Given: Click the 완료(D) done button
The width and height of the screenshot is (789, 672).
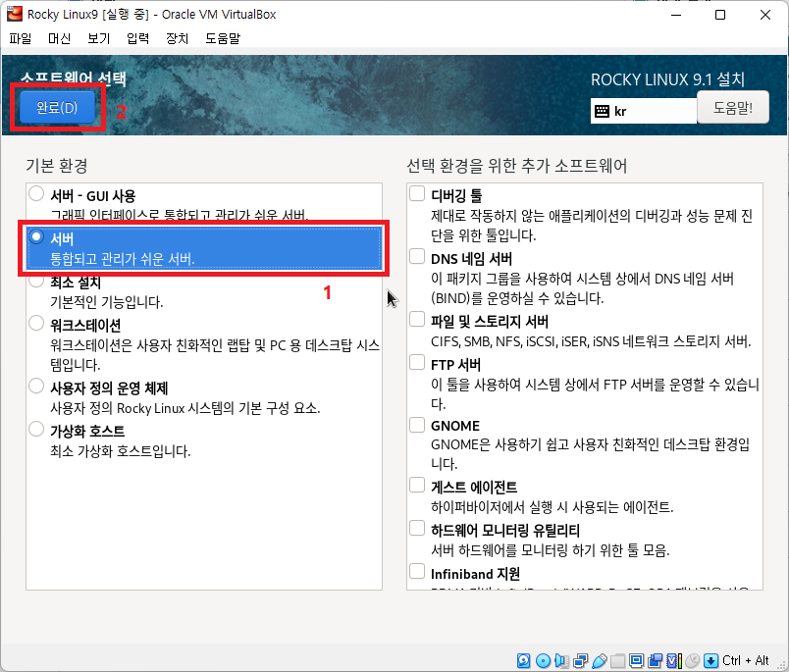Looking at the screenshot, I should click(57, 107).
